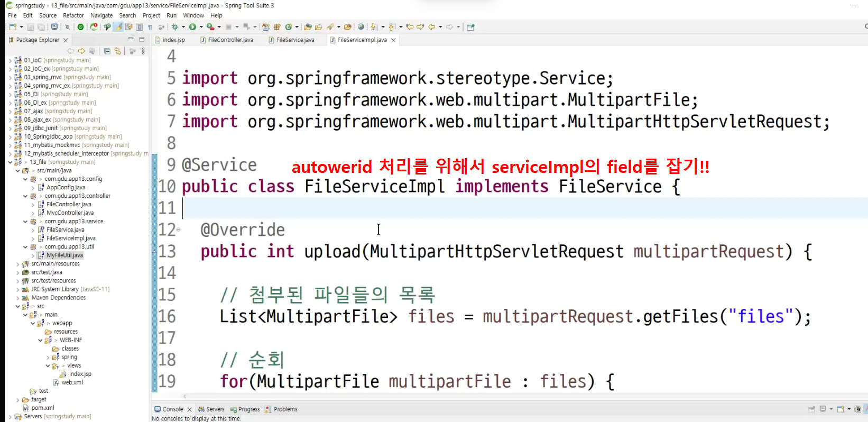Open the Refactor menu
Image resolution: width=868 pixels, height=422 pixels.
click(73, 15)
